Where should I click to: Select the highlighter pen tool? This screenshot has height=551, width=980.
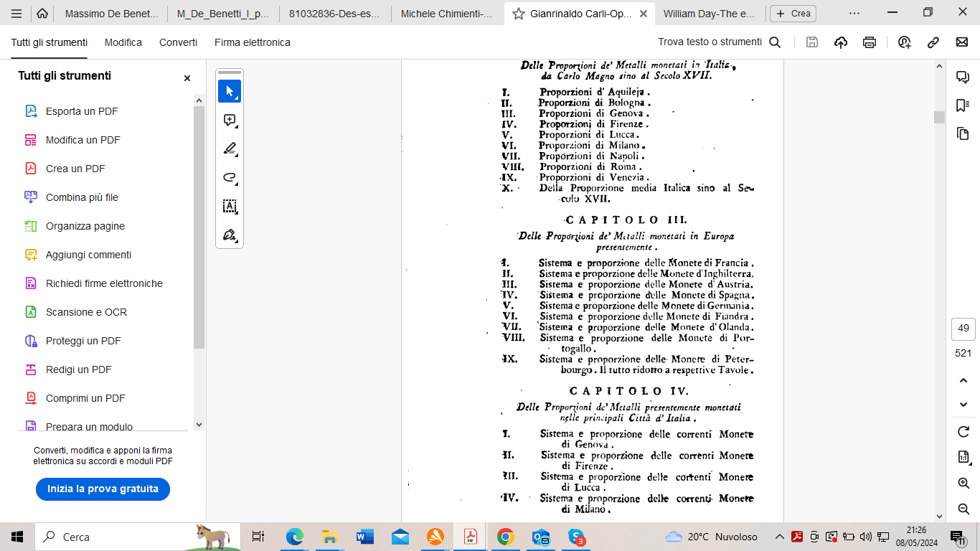click(x=230, y=149)
